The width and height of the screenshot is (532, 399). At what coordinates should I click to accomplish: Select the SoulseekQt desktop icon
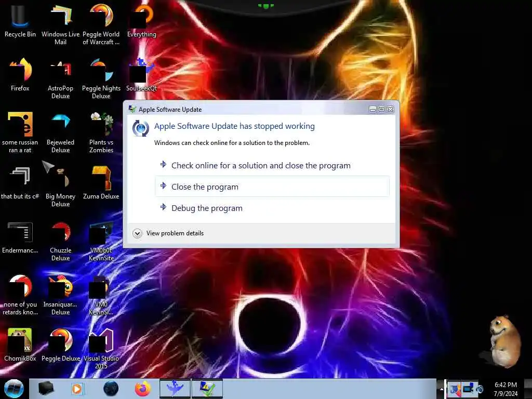pyautogui.click(x=141, y=75)
